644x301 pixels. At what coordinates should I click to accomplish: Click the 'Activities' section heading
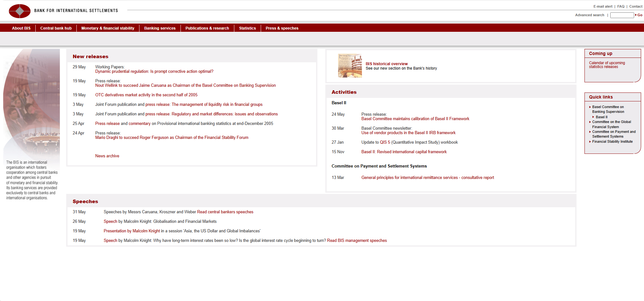click(344, 92)
